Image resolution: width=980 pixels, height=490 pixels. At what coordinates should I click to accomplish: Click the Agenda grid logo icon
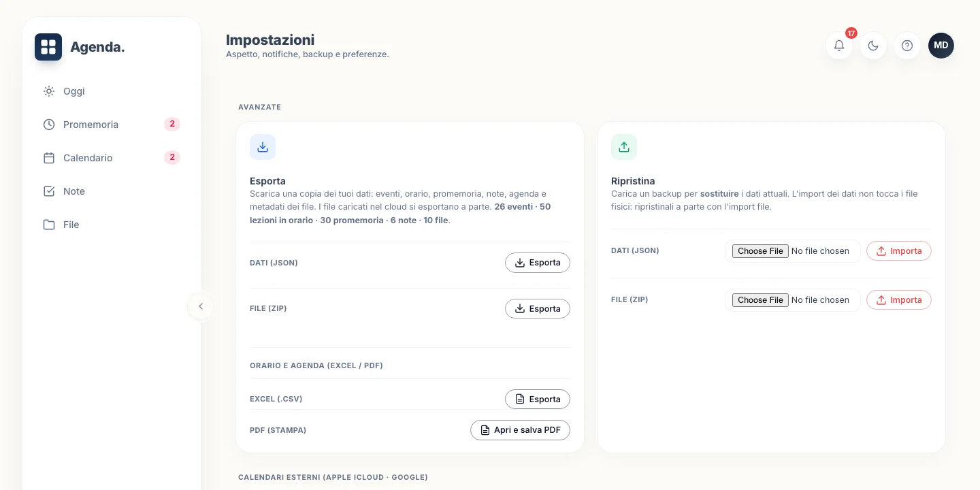click(48, 47)
